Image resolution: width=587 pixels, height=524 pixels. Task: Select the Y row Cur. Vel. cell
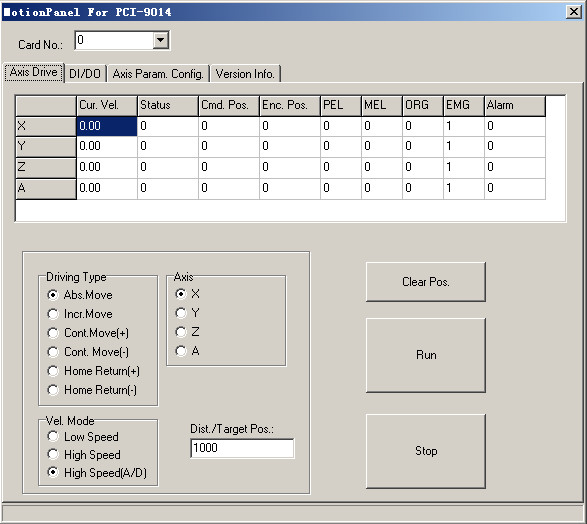(x=107, y=147)
